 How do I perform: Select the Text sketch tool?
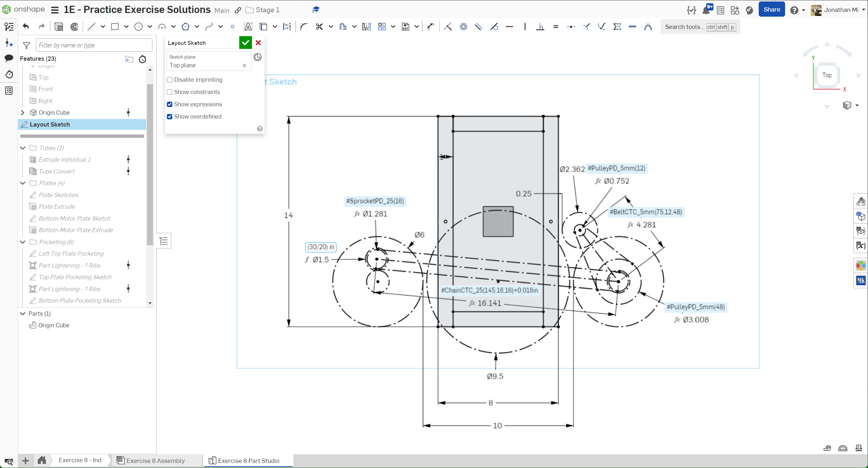pyautogui.click(x=248, y=26)
